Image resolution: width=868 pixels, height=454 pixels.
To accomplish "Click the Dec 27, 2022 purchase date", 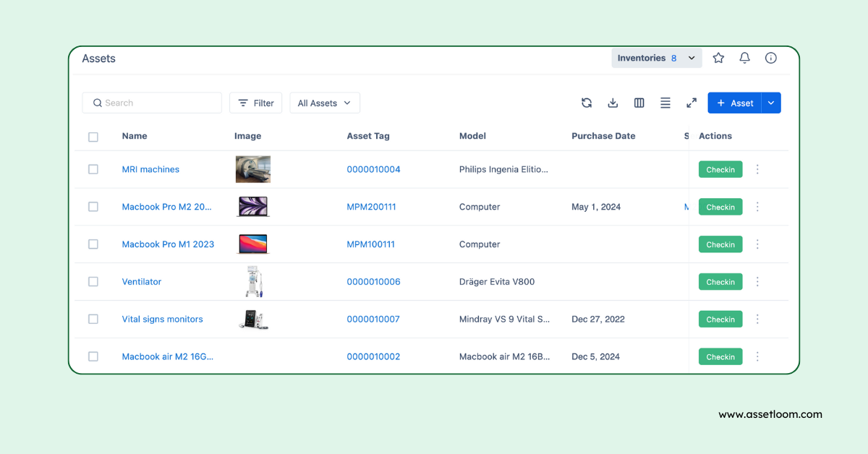I will pos(598,319).
